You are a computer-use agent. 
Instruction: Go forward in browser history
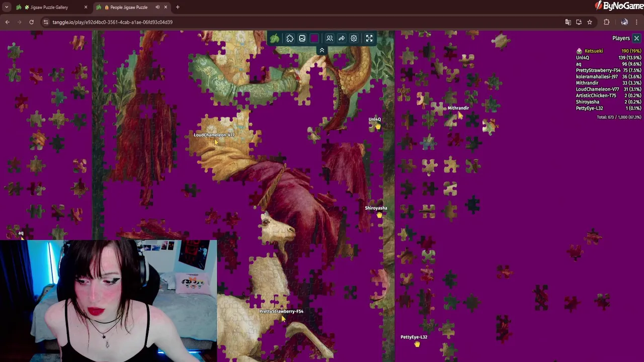20,22
